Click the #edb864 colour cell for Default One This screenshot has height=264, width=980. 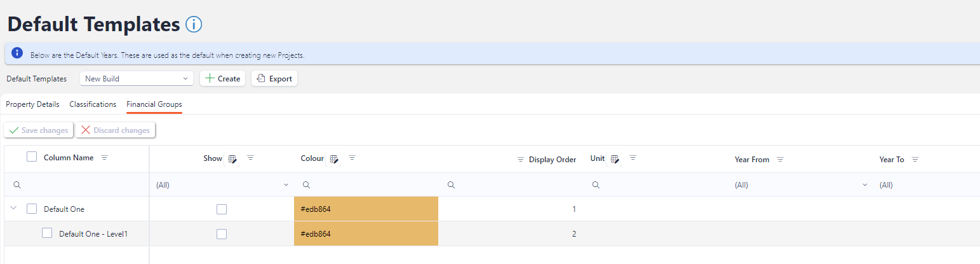366,209
